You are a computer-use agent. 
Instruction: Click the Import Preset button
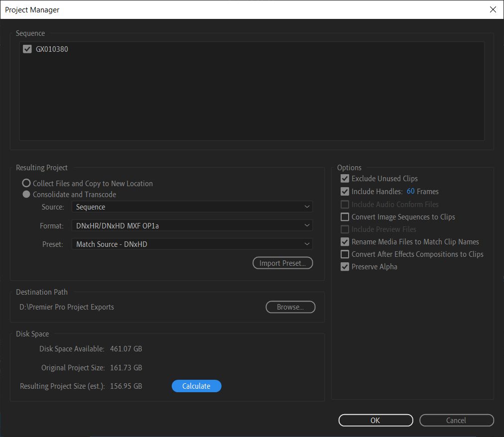pyautogui.click(x=282, y=263)
